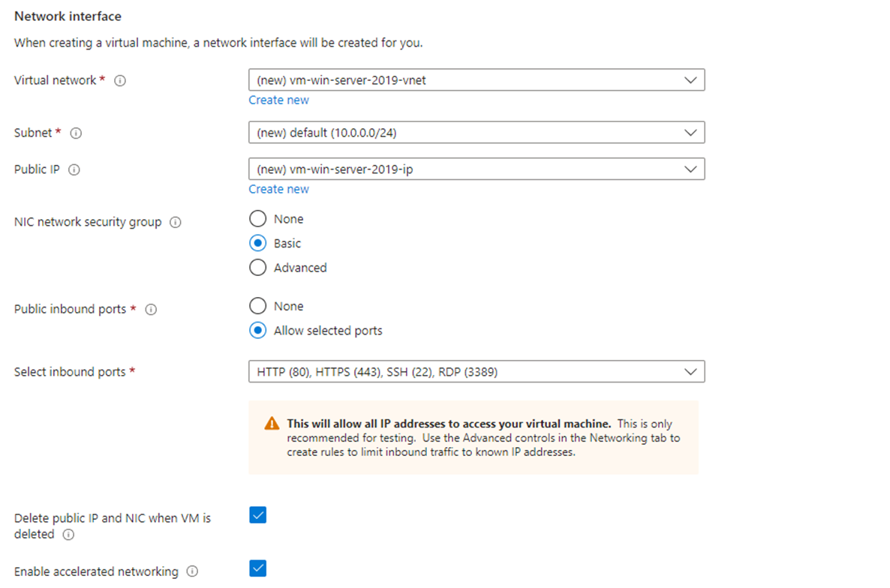Viewport: 890px width, 588px height.
Task: Select 'None' for NIC network security group
Action: click(257, 218)
